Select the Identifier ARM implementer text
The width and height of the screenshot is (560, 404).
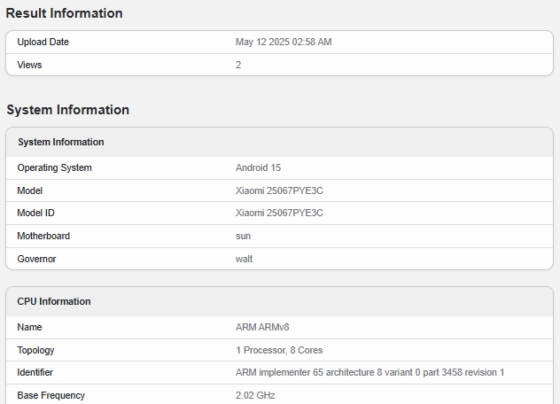pos(370,373)
